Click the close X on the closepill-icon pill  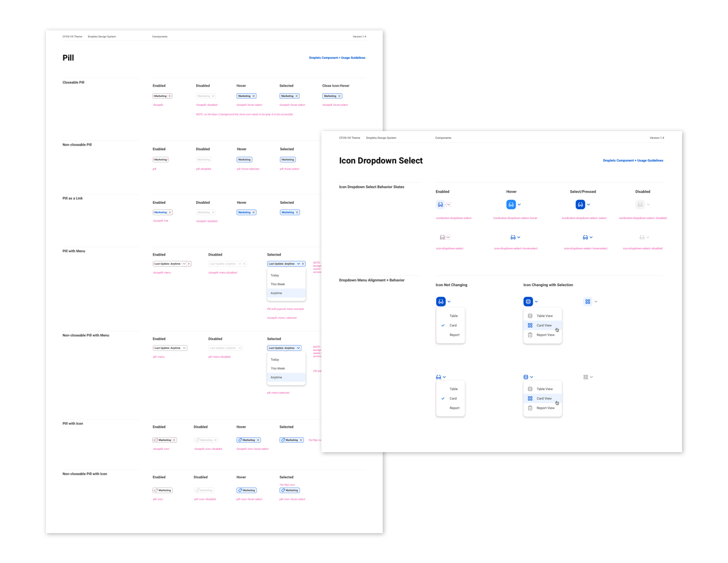[x=174, y=440]
